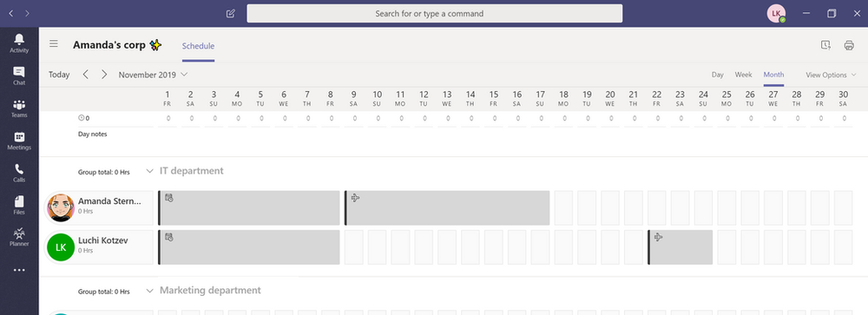Open the View Options dropdown
This screenshot has height=315, width=868.
[831, 75]
